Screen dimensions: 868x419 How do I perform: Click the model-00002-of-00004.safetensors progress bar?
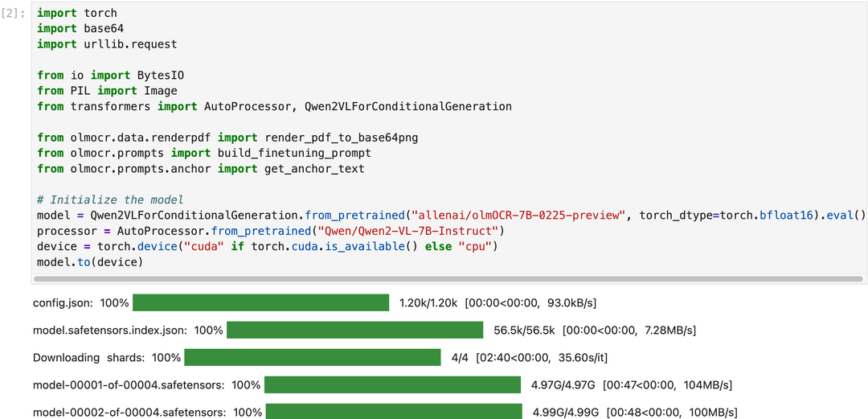click(x=394, y=411)
